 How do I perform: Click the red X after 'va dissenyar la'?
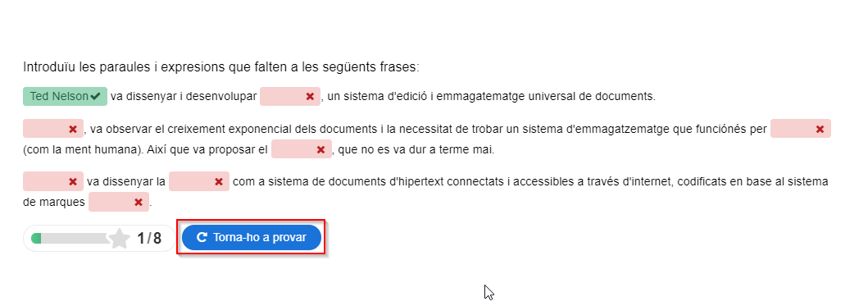point(219,181)
